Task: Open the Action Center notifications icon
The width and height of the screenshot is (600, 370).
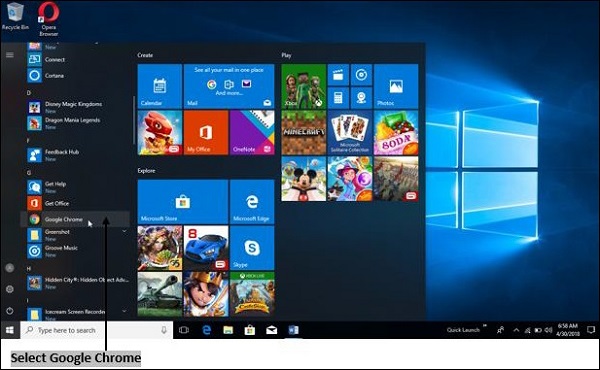Action: click(x=591, y=330)
